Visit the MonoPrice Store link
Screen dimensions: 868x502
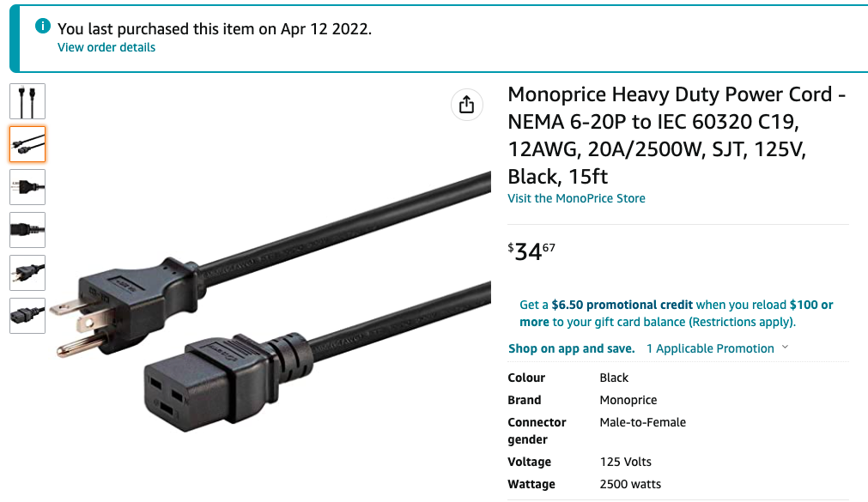(x=576, y=198)
